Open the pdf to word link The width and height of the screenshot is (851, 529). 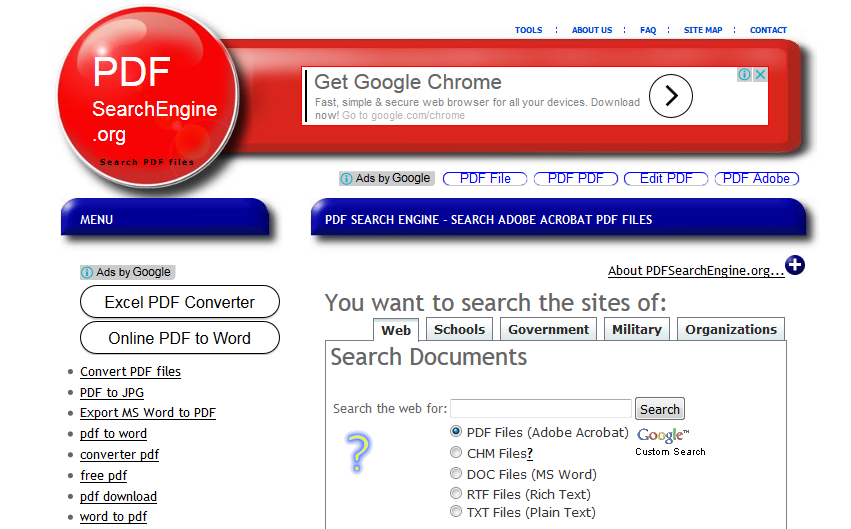(x=113, y=434)
